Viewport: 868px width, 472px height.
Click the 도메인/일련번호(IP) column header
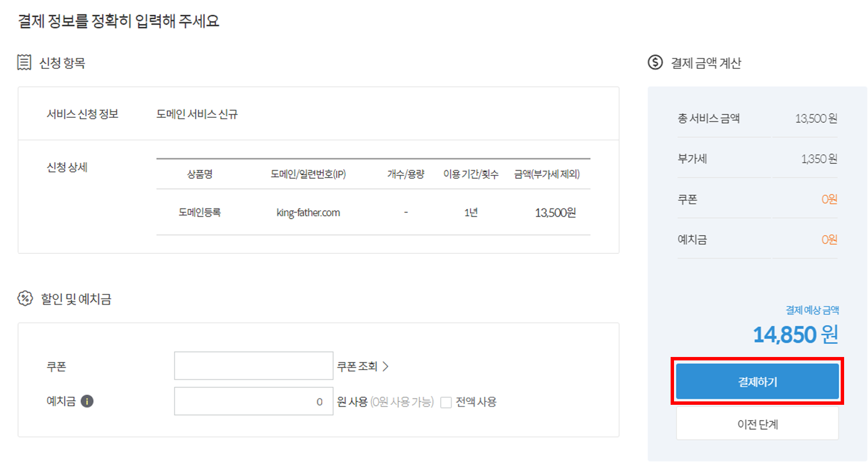click(308, 174)
